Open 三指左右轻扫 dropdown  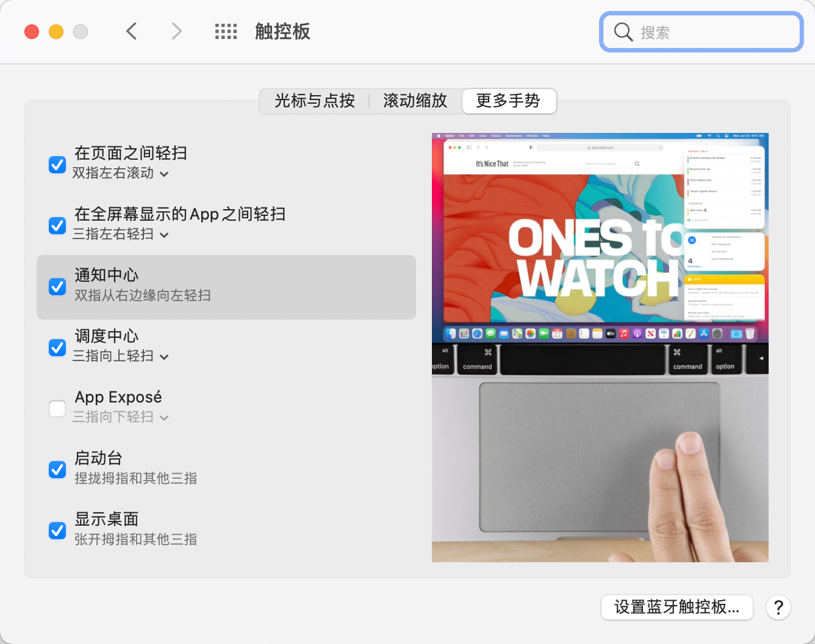(121, 234)
